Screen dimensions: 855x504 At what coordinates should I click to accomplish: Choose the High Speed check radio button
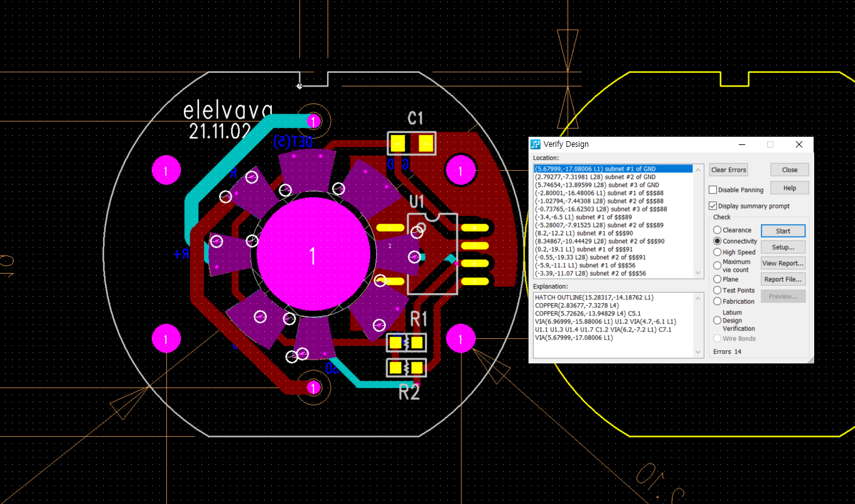click(x=717, y=252)
